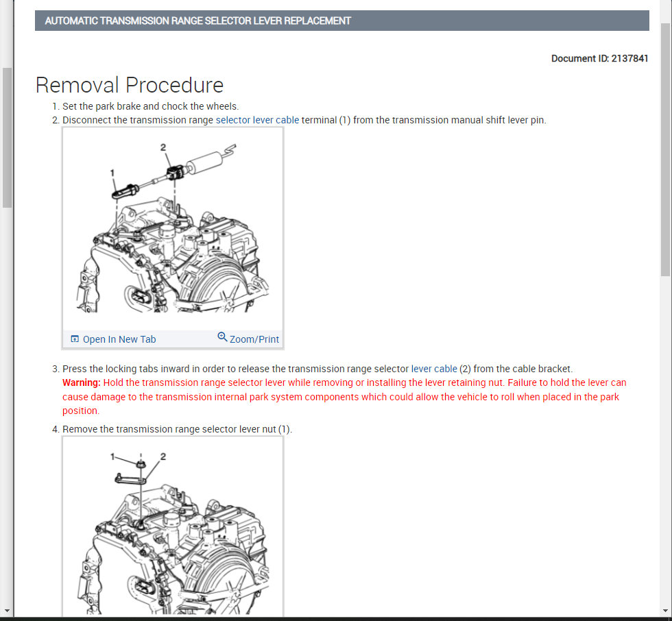Image resolution: width=672 pixels, height=621 pixels.
Task: Open the lever cable hyperlink in step 3
Action: (x=433, y=369)
